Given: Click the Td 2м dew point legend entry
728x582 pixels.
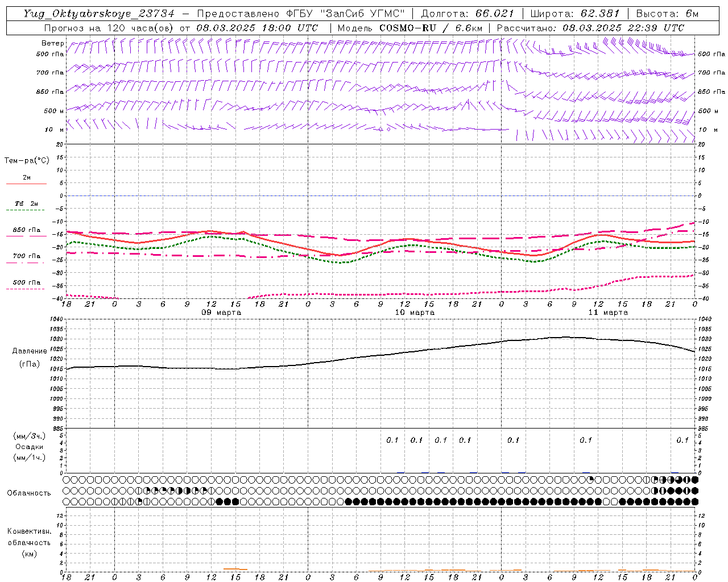Looking at the screenshot, I should [26, 203].
